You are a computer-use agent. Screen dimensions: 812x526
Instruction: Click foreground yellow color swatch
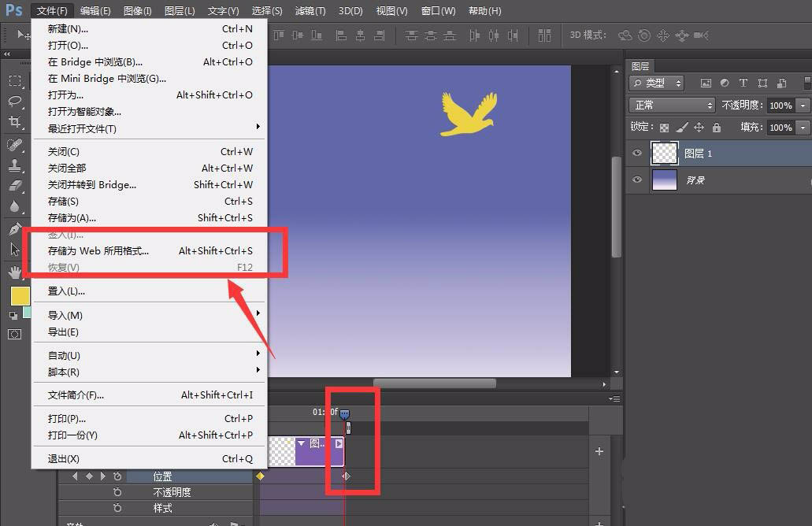coord(20,296)
